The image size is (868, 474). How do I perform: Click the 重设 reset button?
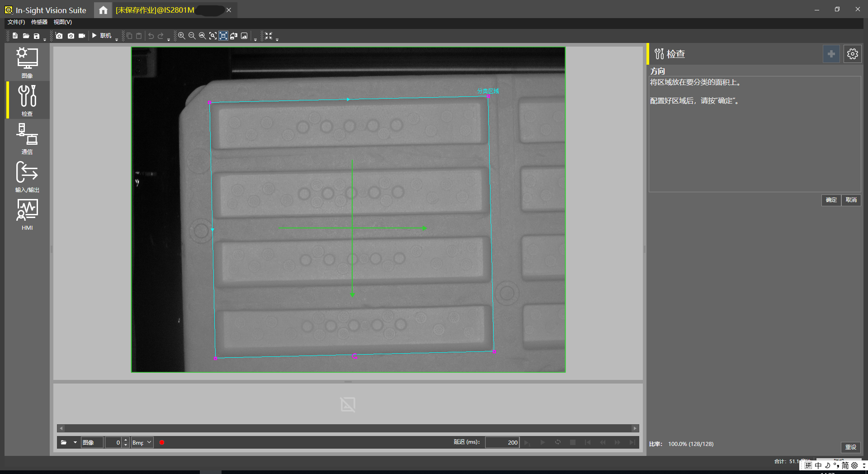click(851, 447)
